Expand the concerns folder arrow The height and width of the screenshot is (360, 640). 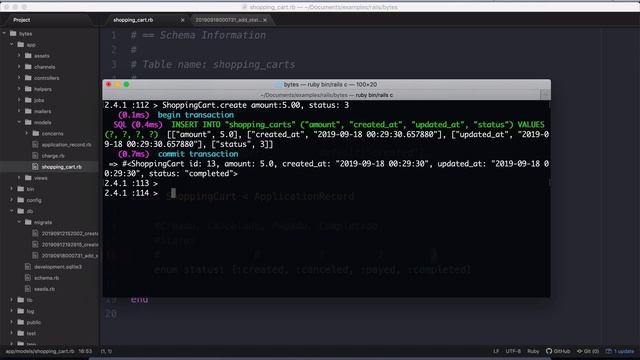tap(27, 133)
